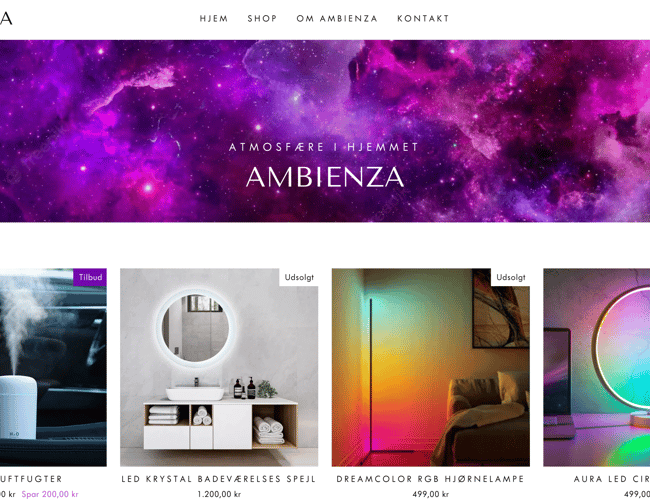This screenshot has width=650, height=500.
Task: Click the Spar 200,00 kr discount text
Action: pyautogui.click(x=50, y=494)
